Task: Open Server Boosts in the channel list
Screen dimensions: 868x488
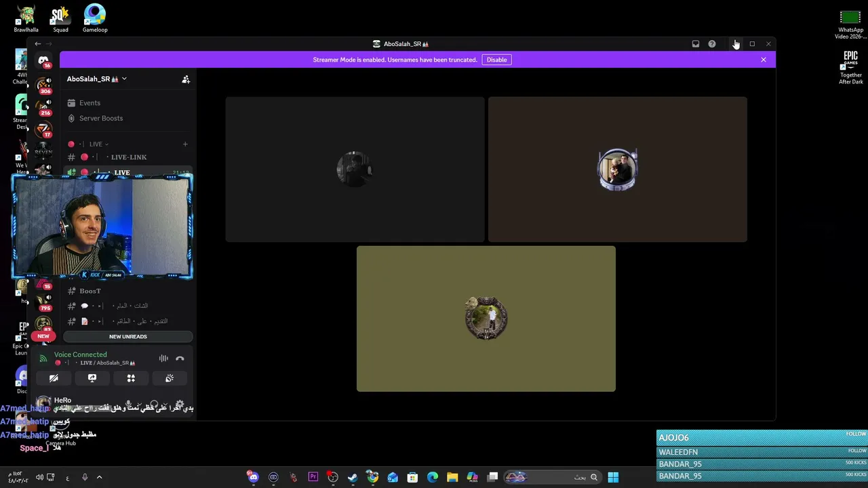Action: coord(128,118)
